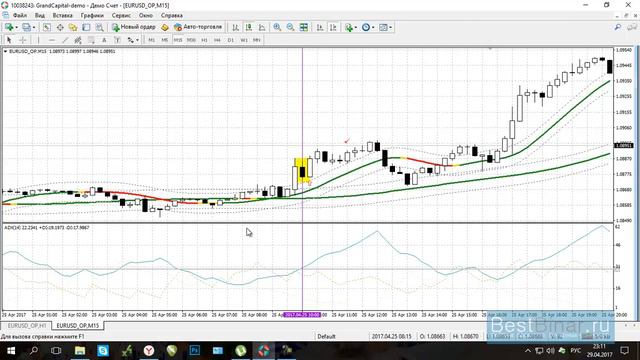The height and width of the screenshot is (360, 640).
Task: Open the Файл menu
Action: (x=20, y=16)
